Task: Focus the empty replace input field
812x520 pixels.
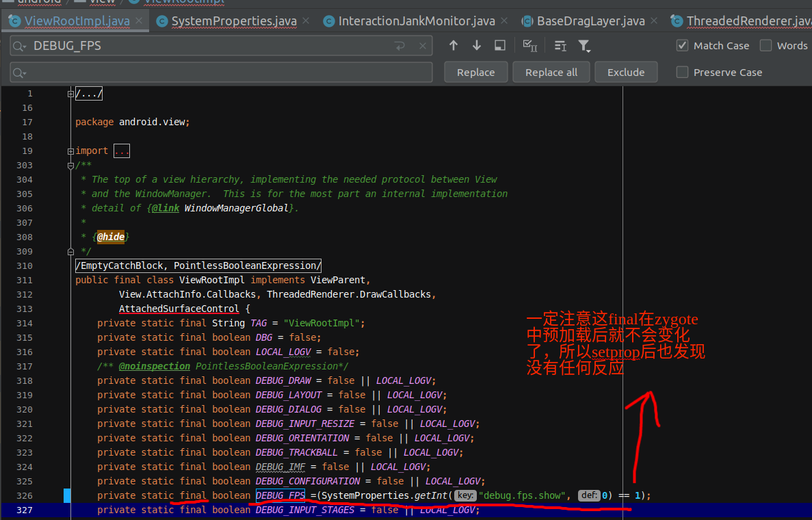Action: [x=221, y=73]
